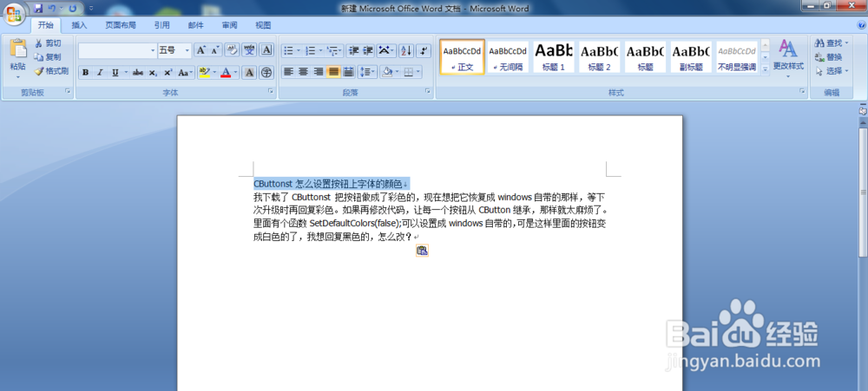Switch to the 插入 tab
Image resolution: width=868 pixels, height=391 pixels.
(79, 25)
